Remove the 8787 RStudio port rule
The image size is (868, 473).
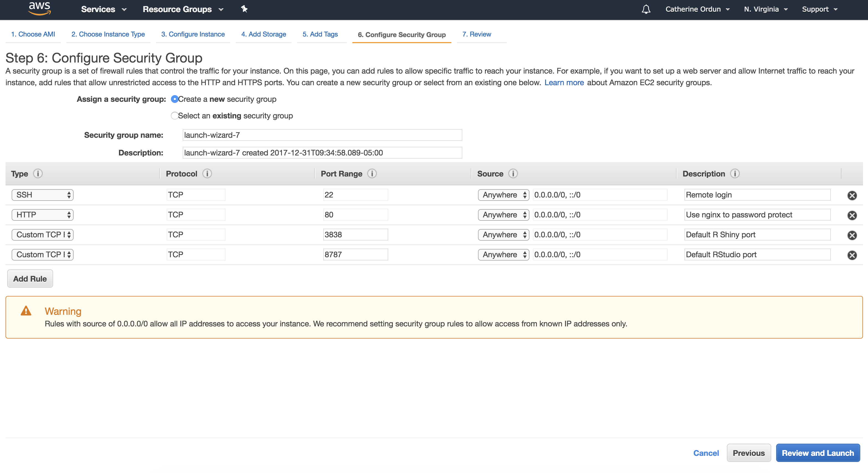tap(852, 255)
